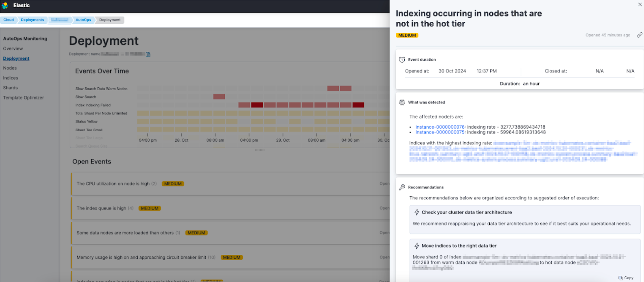Navigate to the Deployments breadcrumb
This screenshot has height=282, width=644.
tap(32, 20)
